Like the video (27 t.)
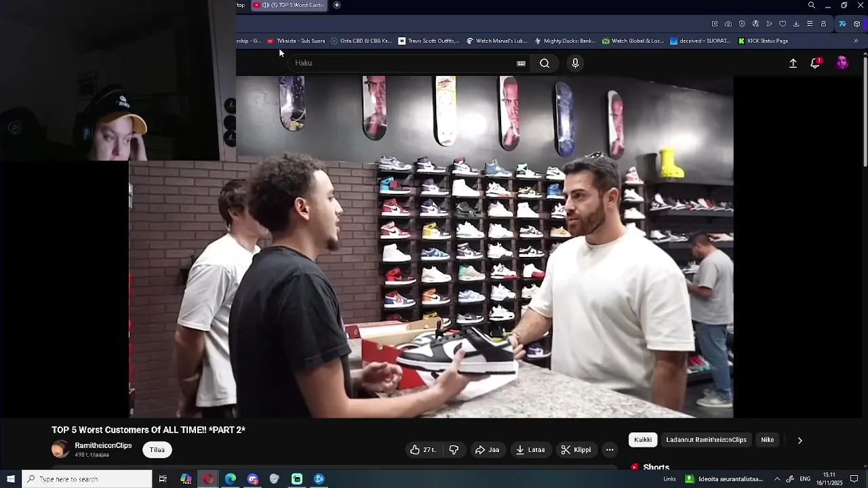This screenshot has height=488, width=868. pyautogui.click(x=423, y=449)
